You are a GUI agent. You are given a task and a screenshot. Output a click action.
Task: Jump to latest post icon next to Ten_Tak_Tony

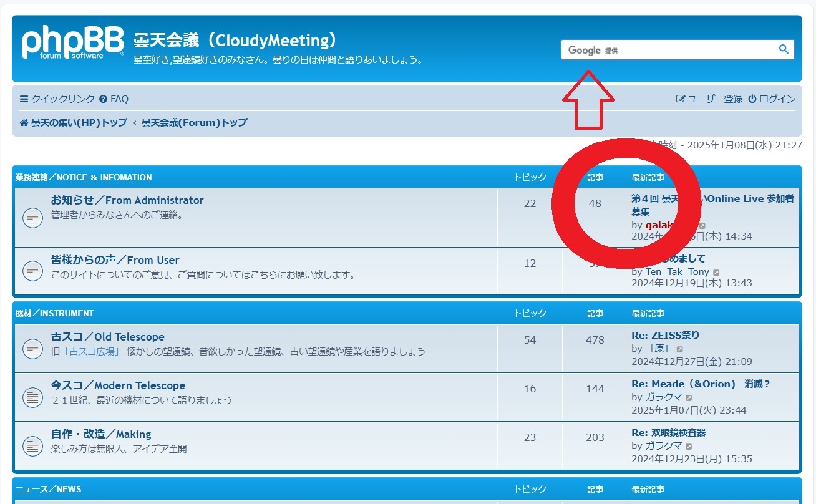tap(716, 273)
